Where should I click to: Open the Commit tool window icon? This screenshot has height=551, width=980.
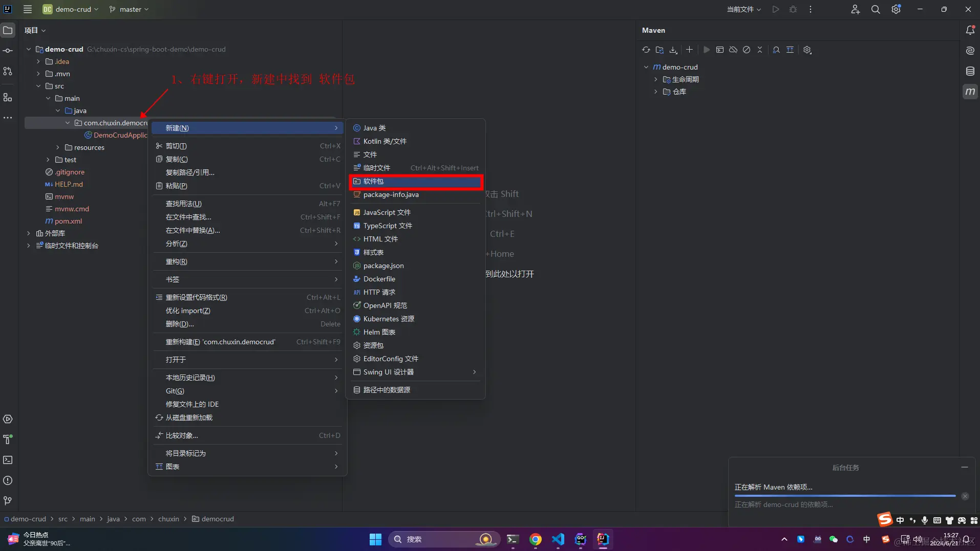pos(8,51)
